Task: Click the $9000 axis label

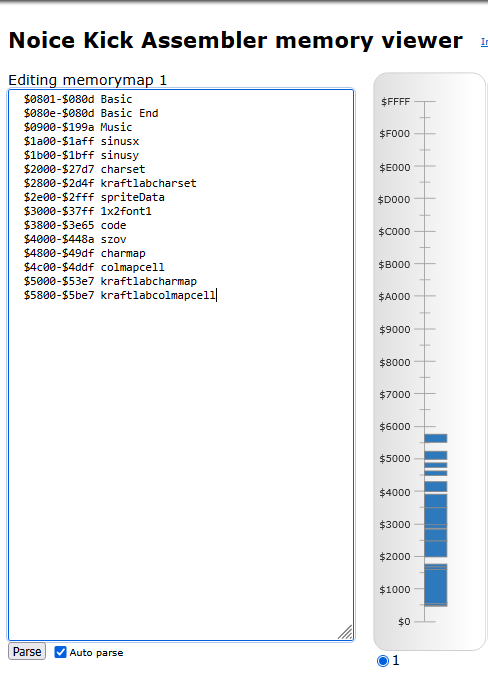Action: pos(394,329)
